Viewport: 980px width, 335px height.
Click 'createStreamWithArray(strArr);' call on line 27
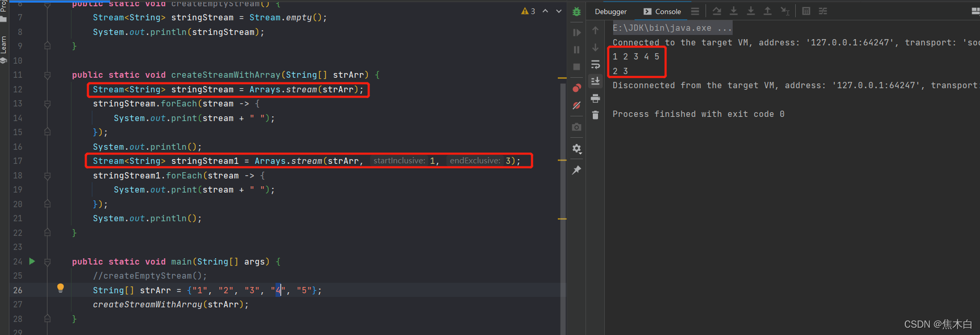[x=171, y=305]
